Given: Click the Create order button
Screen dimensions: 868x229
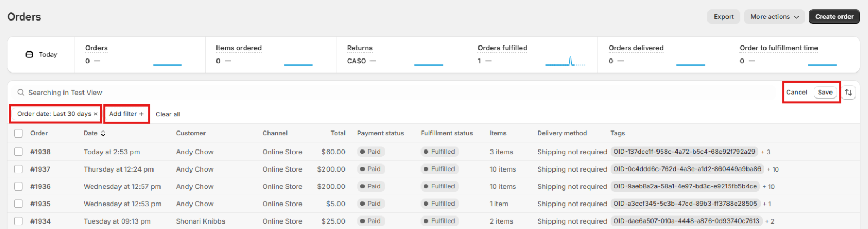Looking at the screenshot, I should tap(834, 17).
